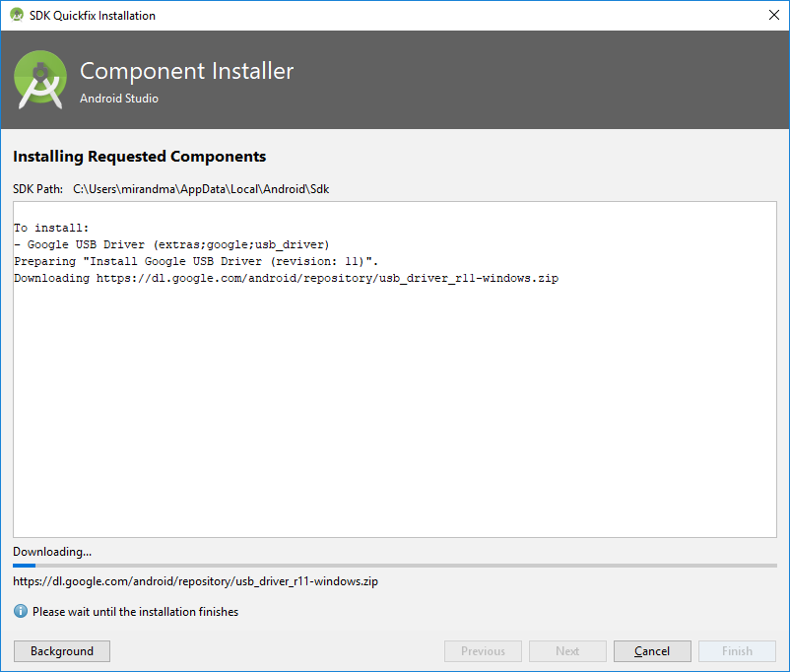790x672 pixels.
Task: Click the "Downloading..." status label
Action: point(52,552)
